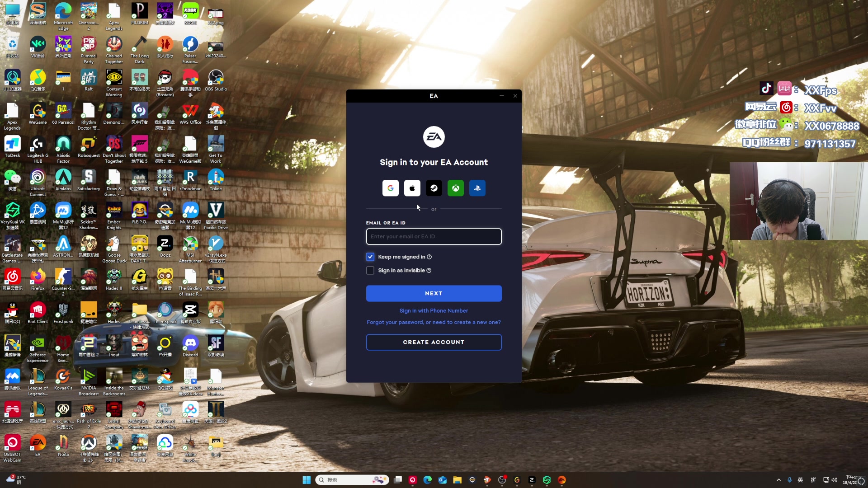868x488 pixels.
Task: Select Noita desktop icon
Action: click(63, 446)
